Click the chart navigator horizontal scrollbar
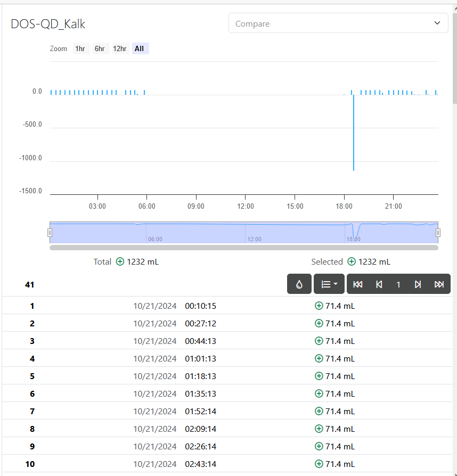Image resolution: width=457 pixels, height=476 pixels. pyautogui.click(x=244, y=248)
